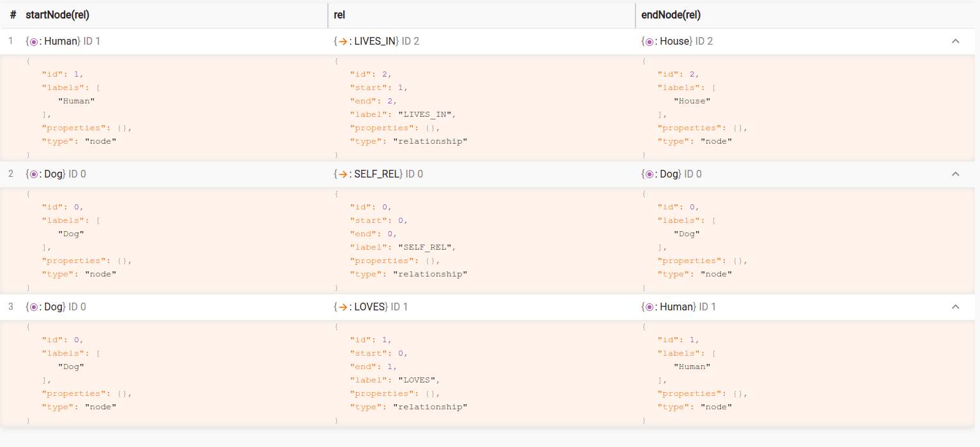Click Dog node icon in row 2 endNode column

pyautogui.click(x=650, y=174)
